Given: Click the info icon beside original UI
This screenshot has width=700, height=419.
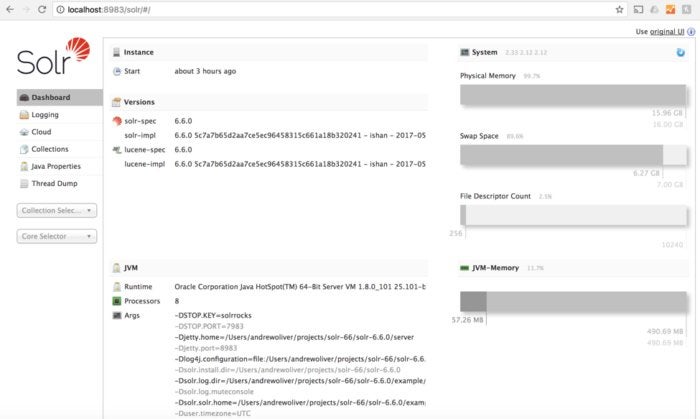Looking at the screenshot, I should 691,32.
